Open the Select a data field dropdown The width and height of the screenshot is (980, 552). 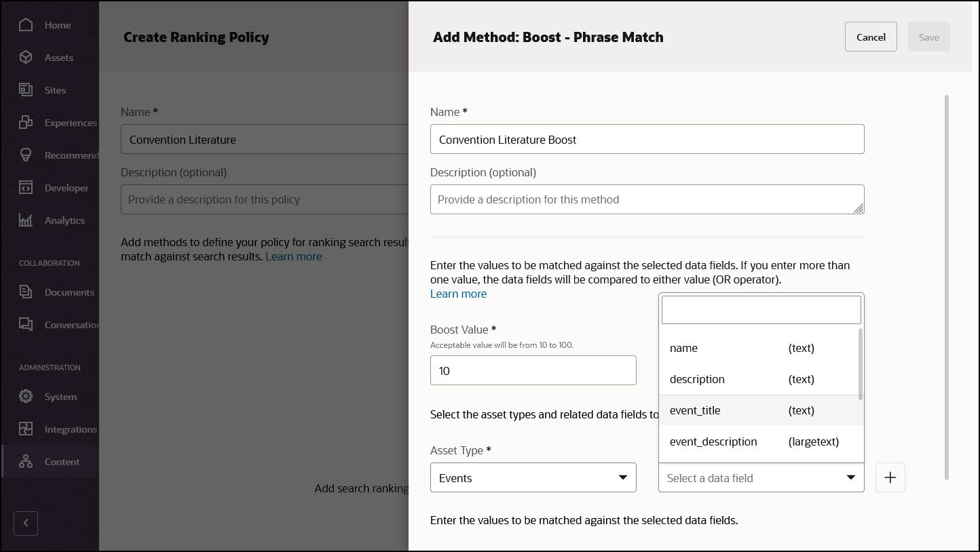tap(761, 478)
